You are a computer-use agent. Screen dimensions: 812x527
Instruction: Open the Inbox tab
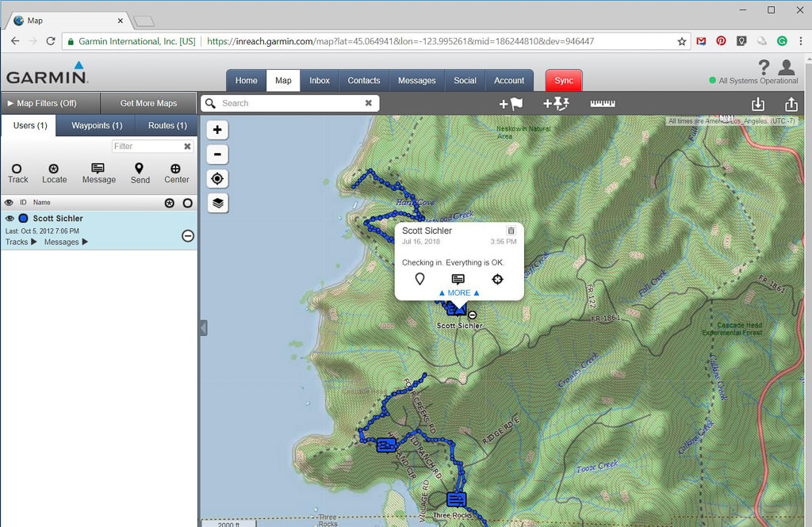[320, 80]
